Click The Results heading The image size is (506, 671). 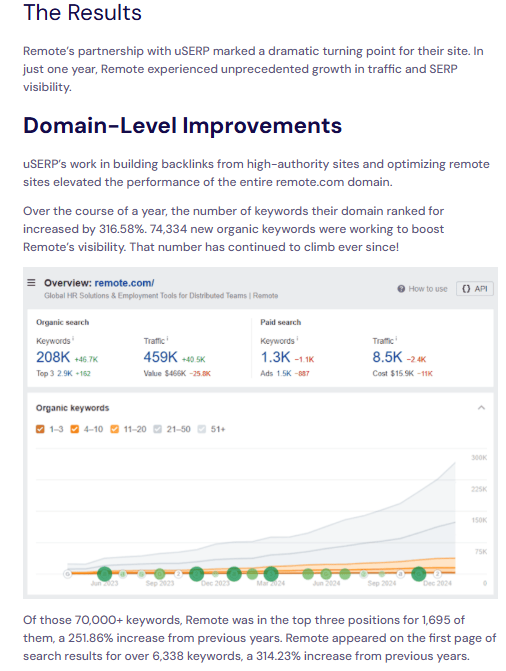pyautogui.click(x=82, y=12)
